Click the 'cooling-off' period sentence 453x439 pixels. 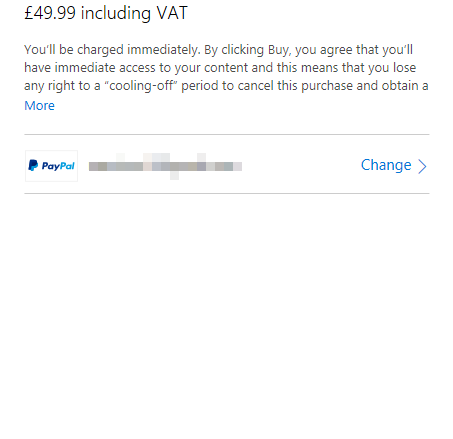pos(226,86)
